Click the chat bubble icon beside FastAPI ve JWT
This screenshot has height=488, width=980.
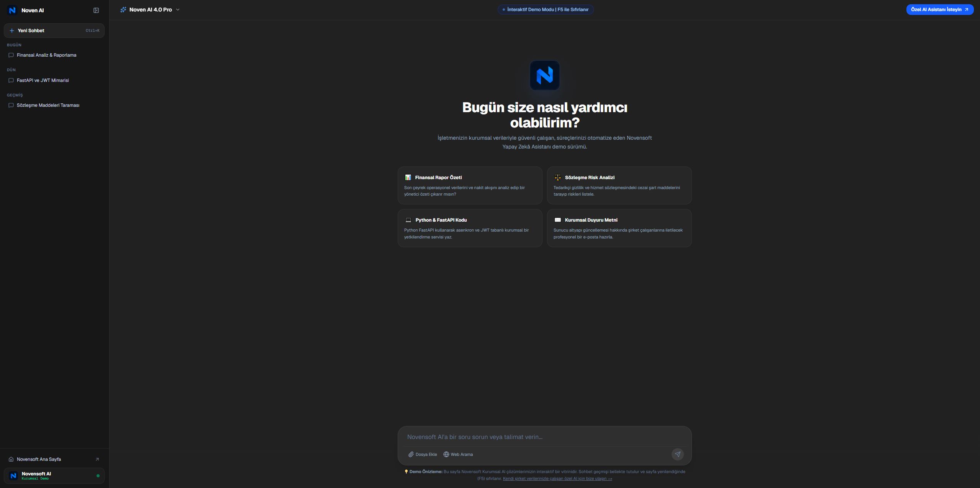(11, 80)
